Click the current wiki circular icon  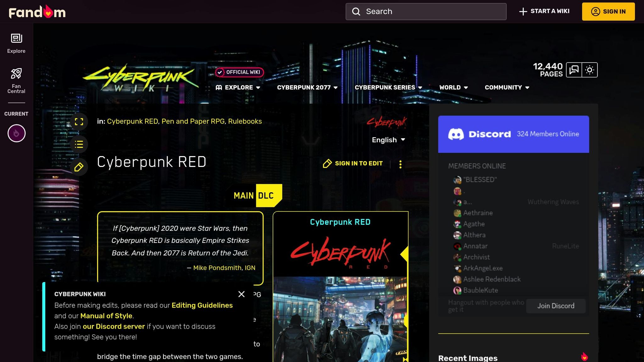pos(16,133)
